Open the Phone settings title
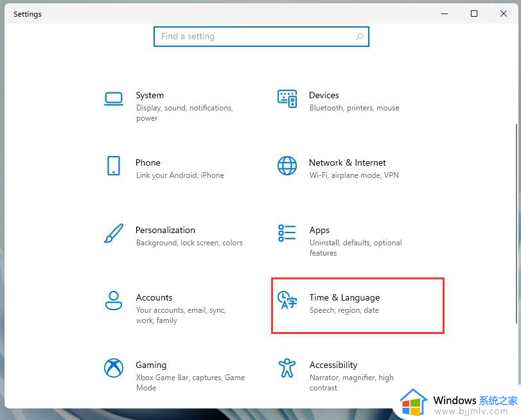The height and width of the screenshot is (420, 521). coord(148,162)
